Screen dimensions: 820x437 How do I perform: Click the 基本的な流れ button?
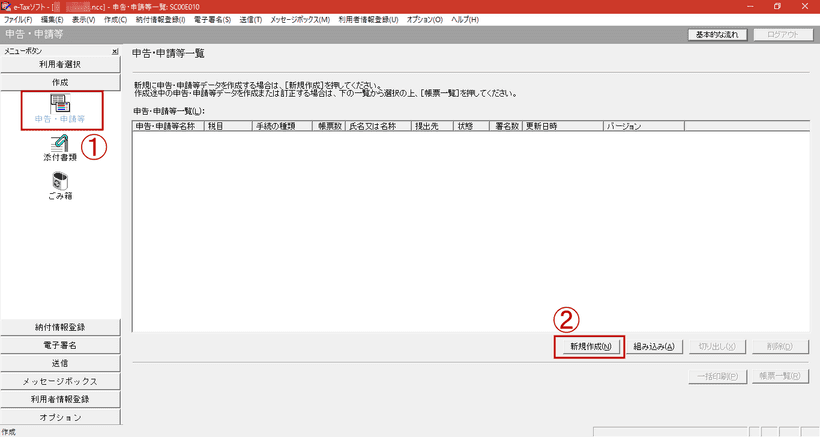pos(717,34)
